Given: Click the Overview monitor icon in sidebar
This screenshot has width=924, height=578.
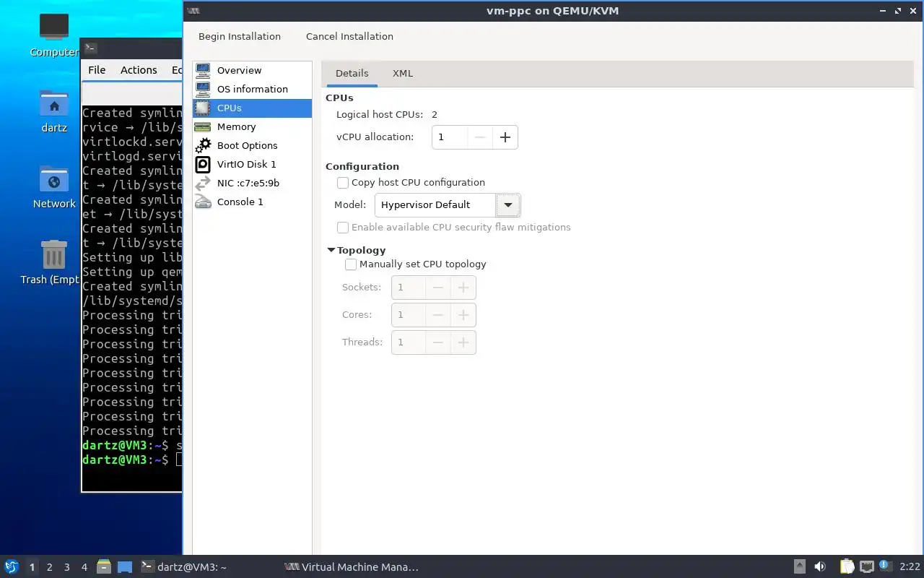Looking at the screenshot, I should pyautogui.click(x=203, y=70).
